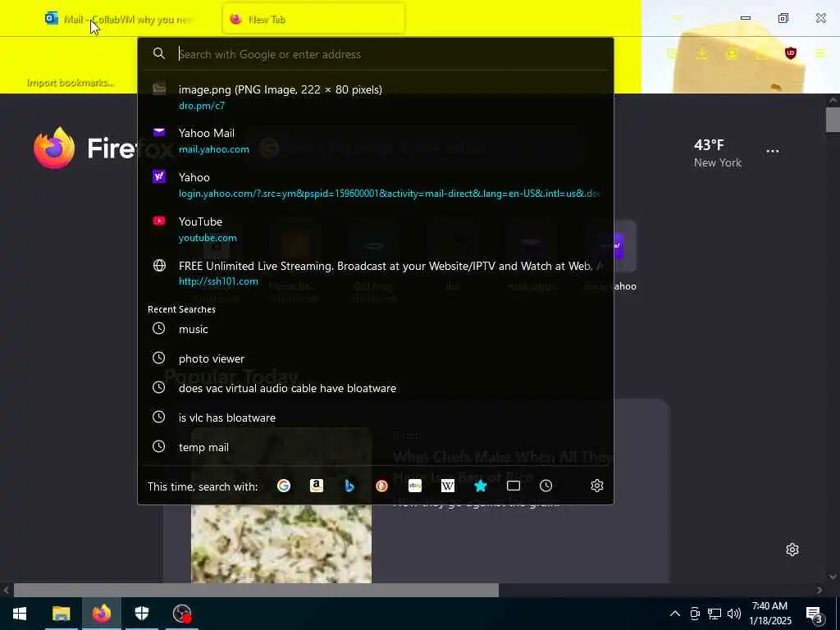Open the Firefox hamburger application menu
Viewport: 840px width, 630px height.
pos(820,53)
